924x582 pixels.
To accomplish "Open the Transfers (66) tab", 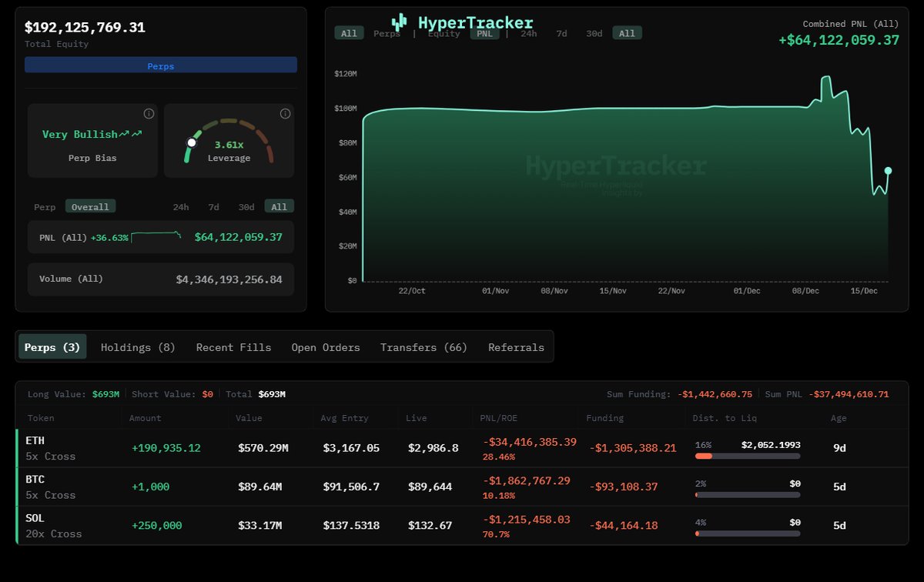I will (423, 347).
